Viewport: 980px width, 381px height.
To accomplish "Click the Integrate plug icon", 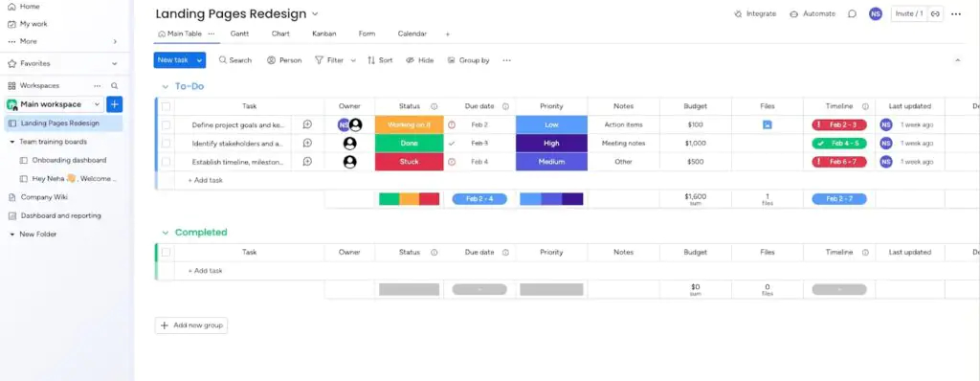I will (738, 13).
